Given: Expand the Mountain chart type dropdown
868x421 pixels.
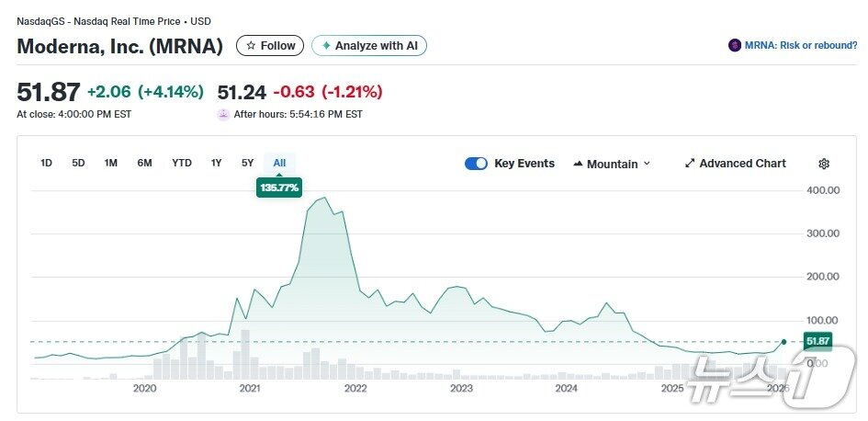Looking at the screenshot, I should click(647, 164).
